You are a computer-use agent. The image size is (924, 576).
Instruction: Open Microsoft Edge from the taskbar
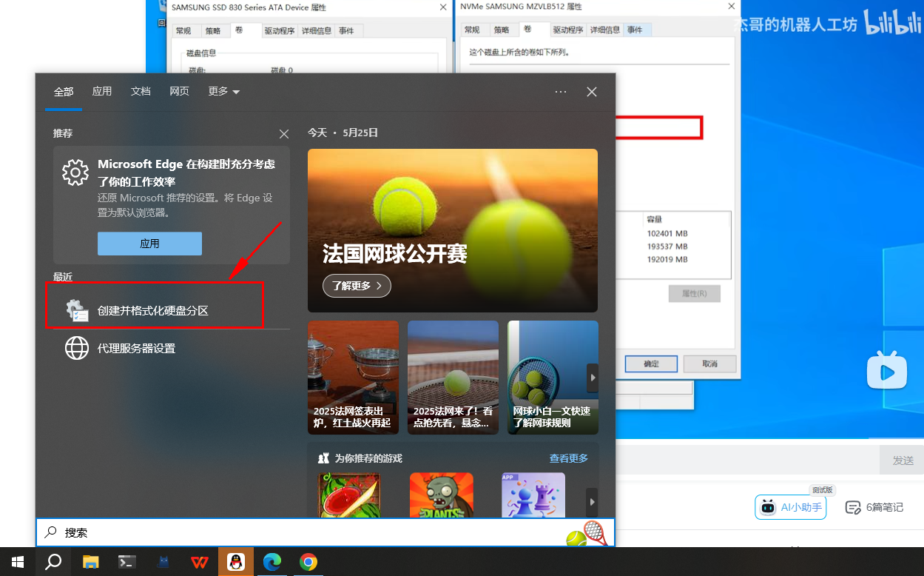coord(272,562)
